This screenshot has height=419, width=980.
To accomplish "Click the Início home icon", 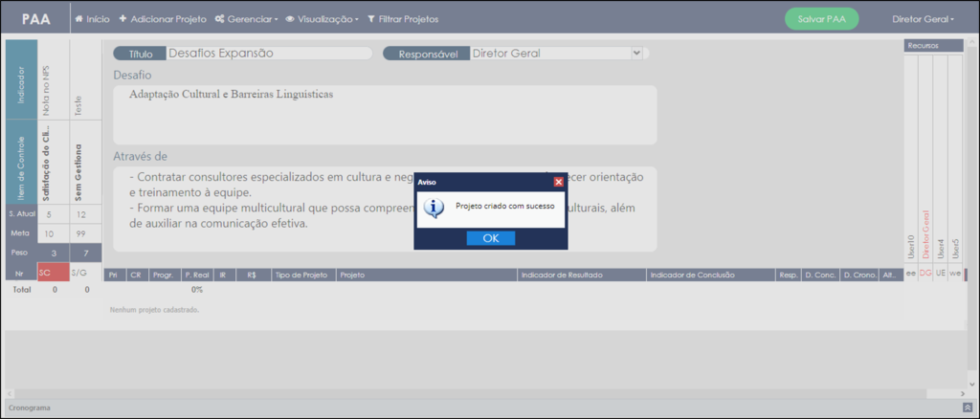I will click(78, 19).
